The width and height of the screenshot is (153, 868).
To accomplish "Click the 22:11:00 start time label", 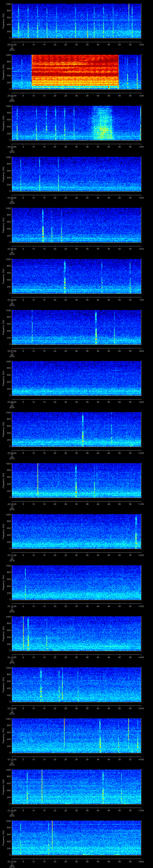I will click(x=12, y=555).
